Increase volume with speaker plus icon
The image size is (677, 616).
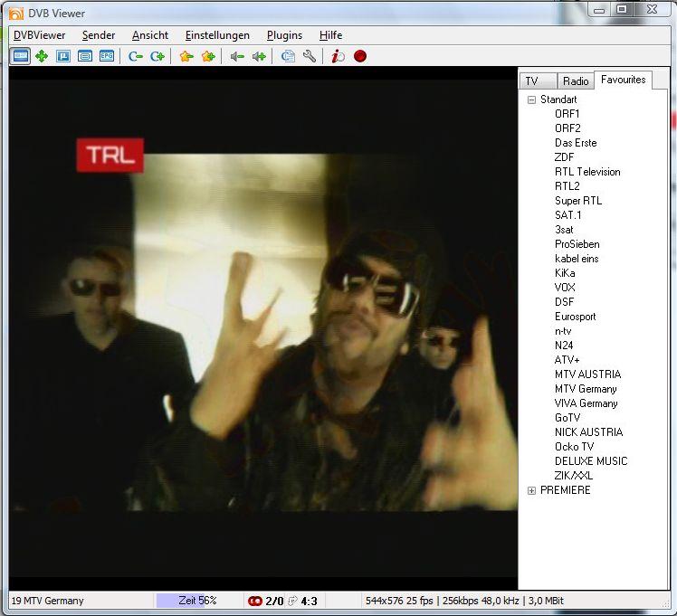pyautogui.click(x=259, y=56)
